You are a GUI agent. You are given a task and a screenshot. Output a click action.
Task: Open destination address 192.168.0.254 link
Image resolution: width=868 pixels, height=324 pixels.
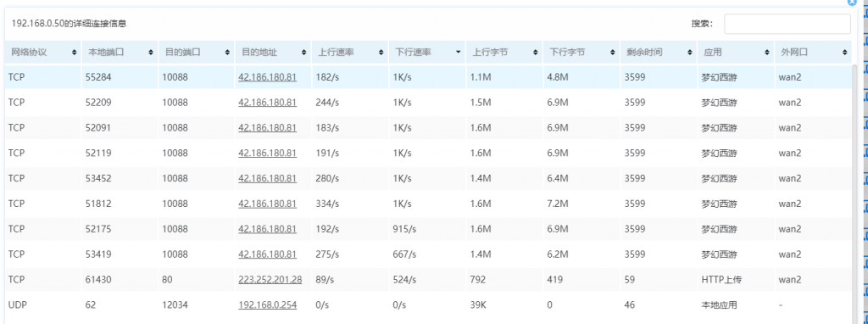click(x=267, y=305)
